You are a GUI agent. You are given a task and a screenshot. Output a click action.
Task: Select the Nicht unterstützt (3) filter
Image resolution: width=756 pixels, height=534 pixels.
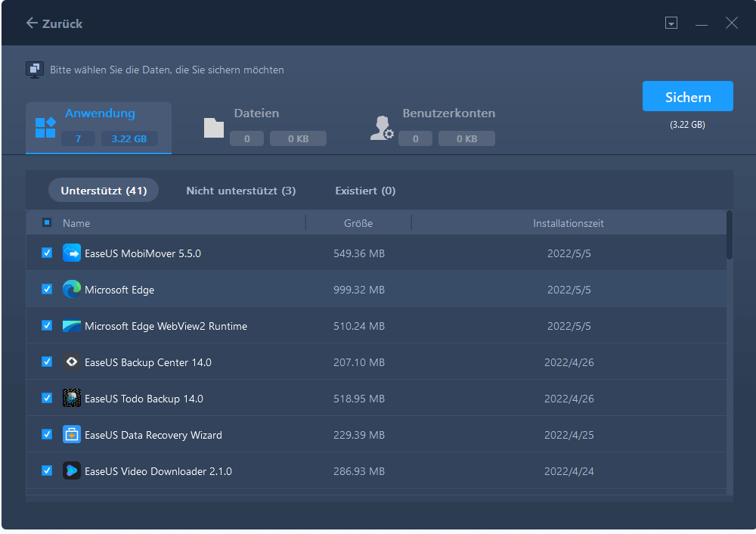click(x=241, y=191)
